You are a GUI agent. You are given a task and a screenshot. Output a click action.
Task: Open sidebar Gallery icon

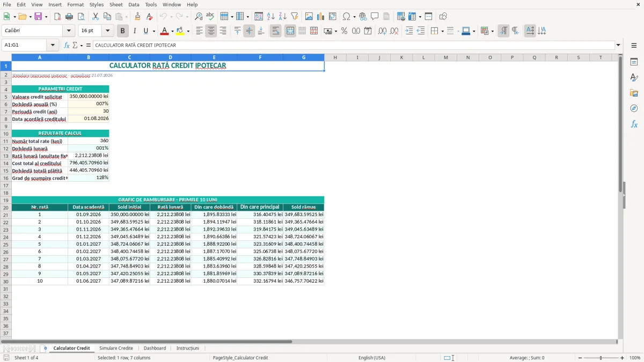(x=634, y=93)
